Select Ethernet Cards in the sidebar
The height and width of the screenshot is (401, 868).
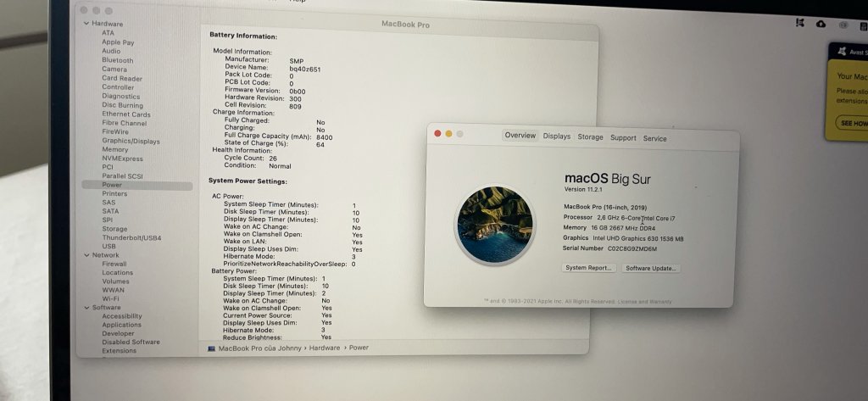tap(126, 114)
